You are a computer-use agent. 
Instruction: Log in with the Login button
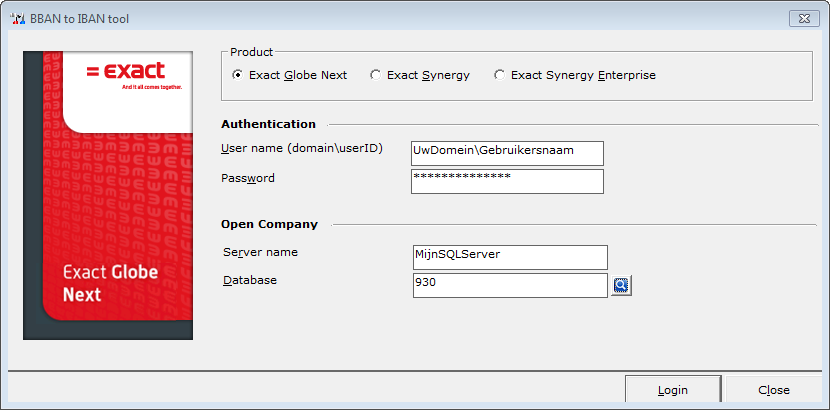[673, 390]
